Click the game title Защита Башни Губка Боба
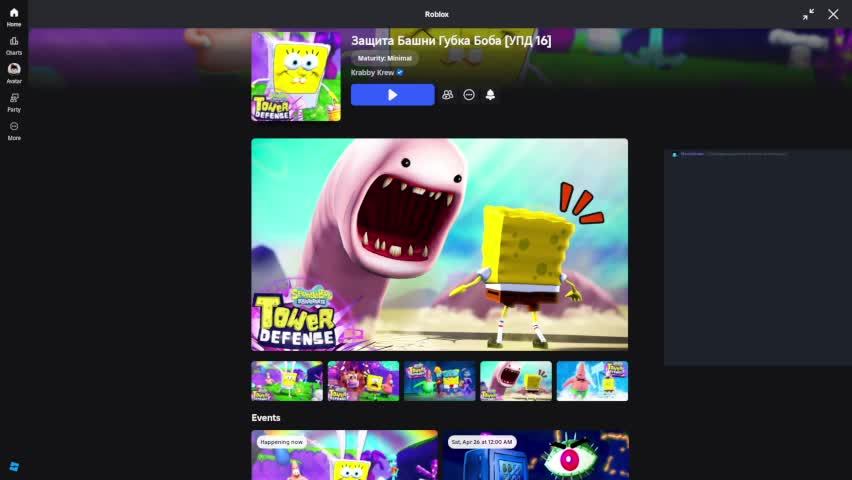Image resolution: width=852 pixels, height=480 pixels. click(x=451, y=41)
